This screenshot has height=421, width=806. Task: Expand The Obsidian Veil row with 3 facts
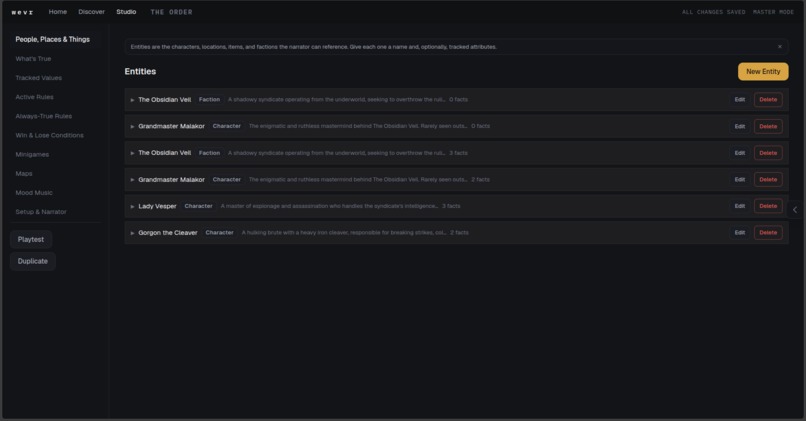click(x=132, y=153)
